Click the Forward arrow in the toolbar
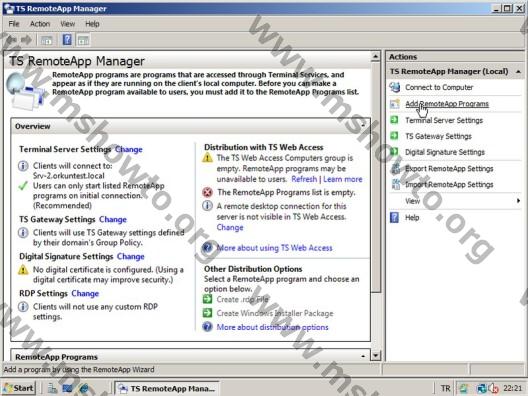This screenshot has width=528, height=396. pos(26,40)
